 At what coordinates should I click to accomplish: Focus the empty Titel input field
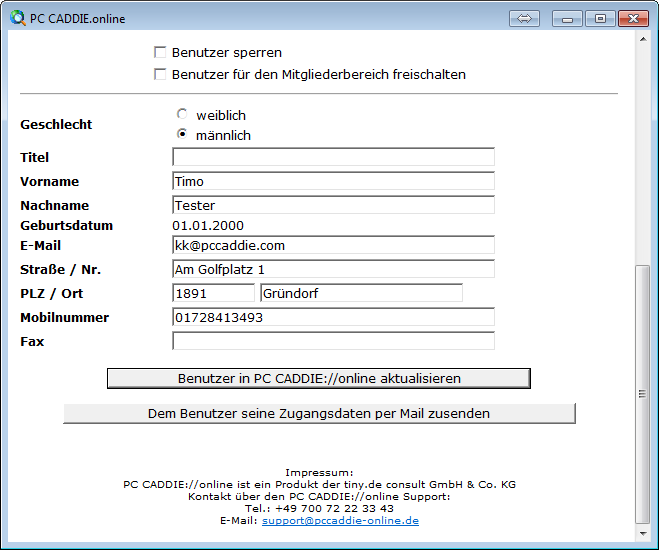tap(333, 157)
